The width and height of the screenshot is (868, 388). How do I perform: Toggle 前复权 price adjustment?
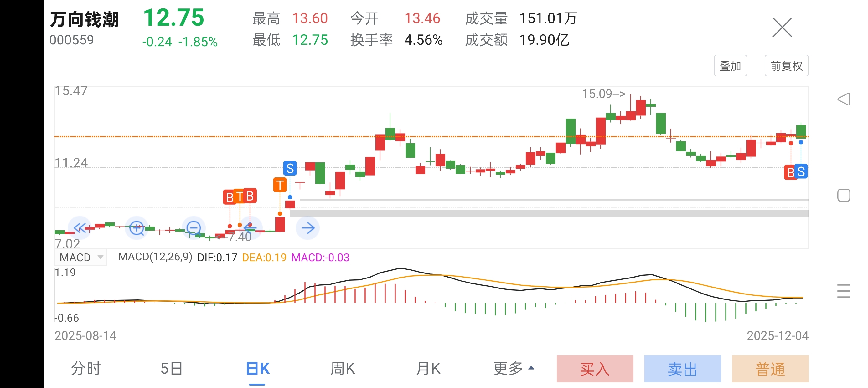(x=786, y=66)
